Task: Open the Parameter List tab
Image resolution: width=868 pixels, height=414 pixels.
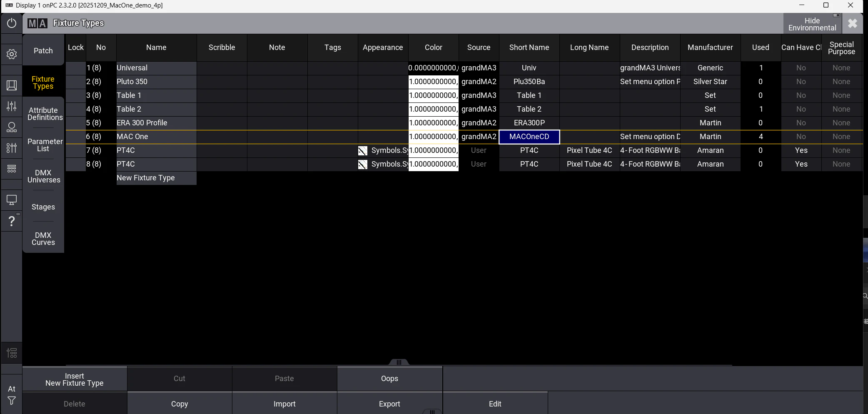Action: tap(43, 145)
